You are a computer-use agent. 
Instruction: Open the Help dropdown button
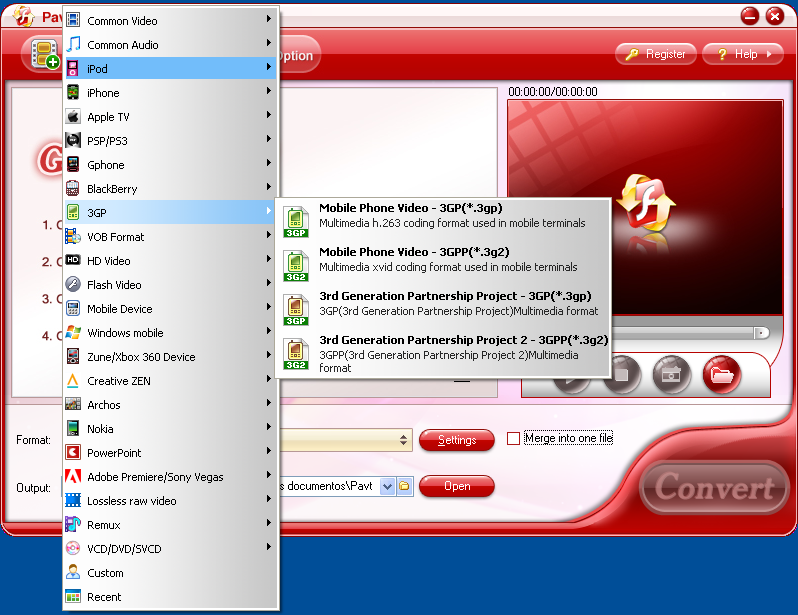743,54
